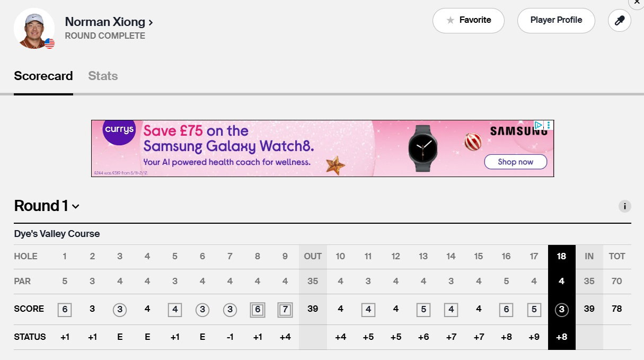Click the double bogey score on hole 9
Image resolution: width=644 pixels, height=360 pixels.
(285, 309)
